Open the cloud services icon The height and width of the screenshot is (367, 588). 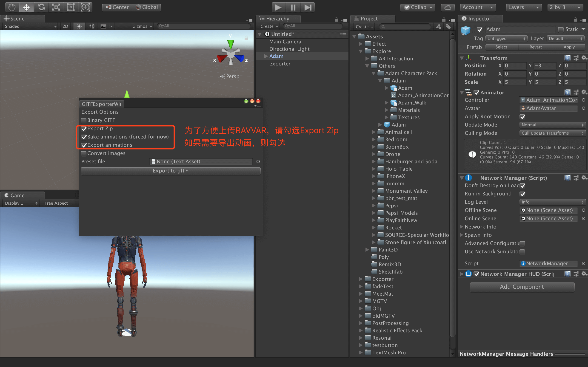tap(447, 7)
